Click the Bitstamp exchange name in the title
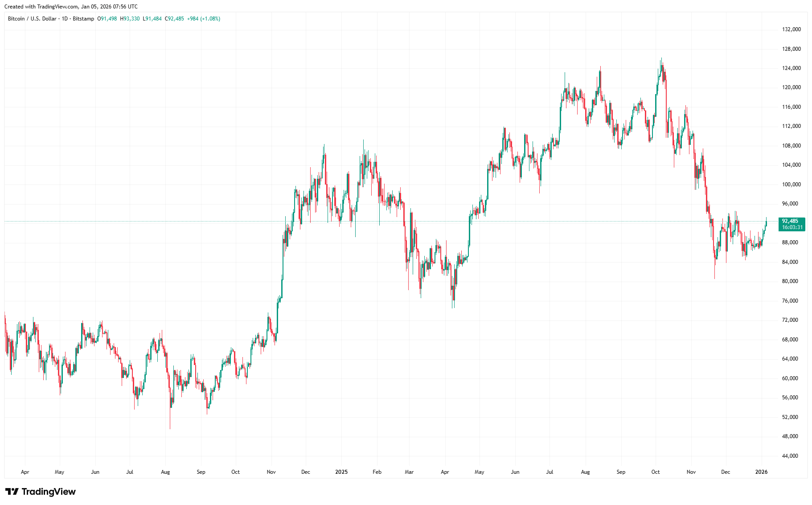The image size is (812, 505). pos(83,19)
